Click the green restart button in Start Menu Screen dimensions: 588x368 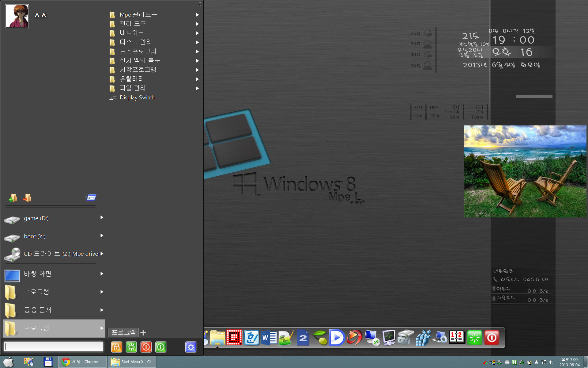pyautogui.click(x=131, y=347)
